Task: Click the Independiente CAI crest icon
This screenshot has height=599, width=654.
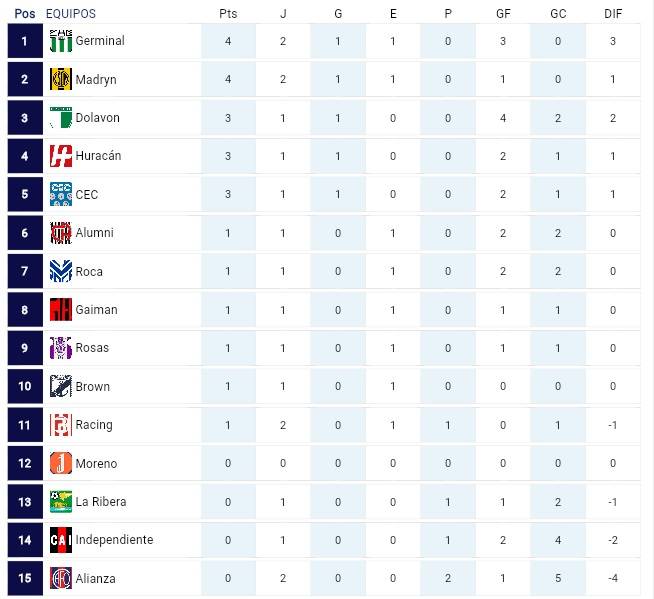Action: tap(61, 540)
